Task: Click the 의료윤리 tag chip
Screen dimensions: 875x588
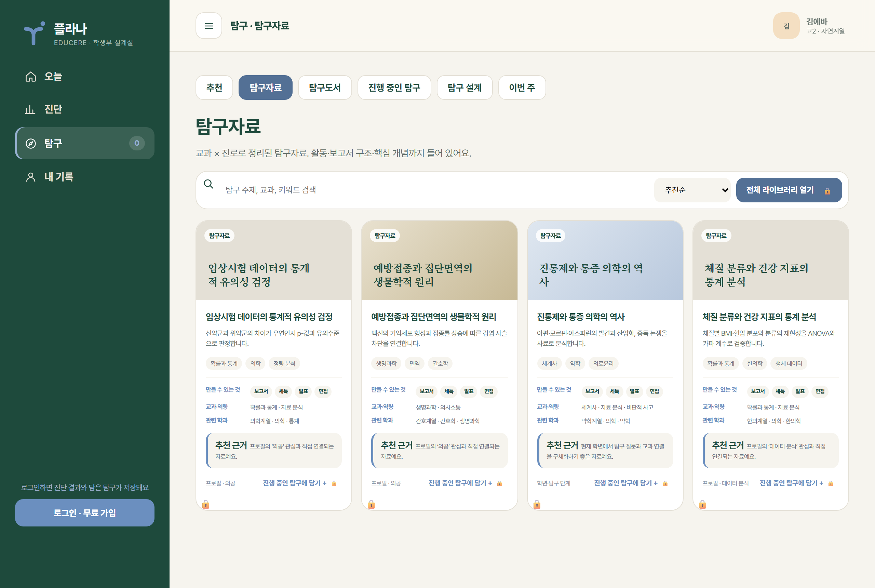Action: click(604, 364)
